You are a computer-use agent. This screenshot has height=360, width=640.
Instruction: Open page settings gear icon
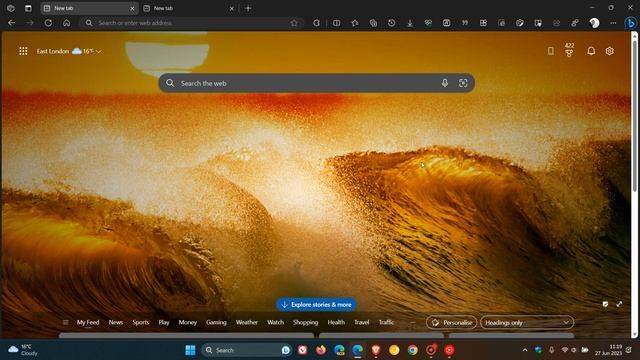tap(609, 51)
